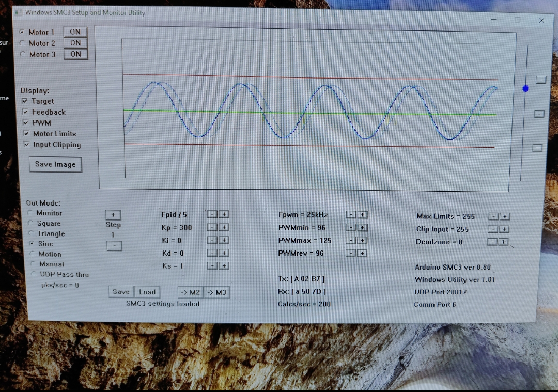Click bottom small button beside slider
The height and width of the screenshot is (392, 558).
click(x=537, y=148)
